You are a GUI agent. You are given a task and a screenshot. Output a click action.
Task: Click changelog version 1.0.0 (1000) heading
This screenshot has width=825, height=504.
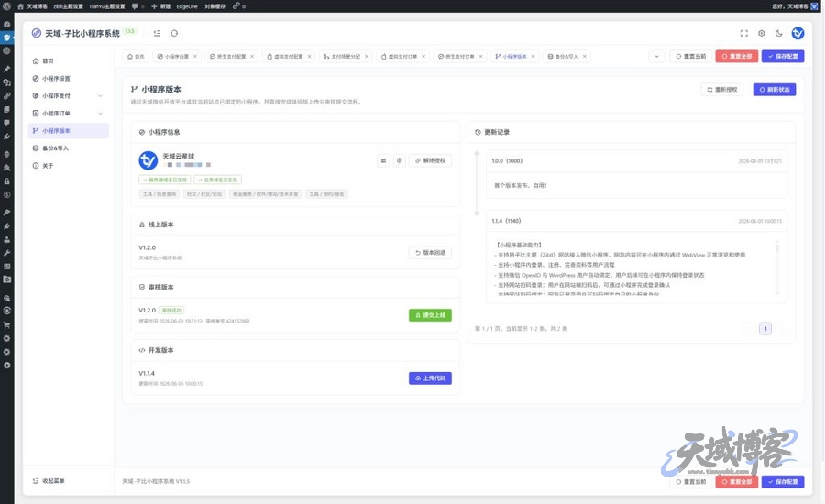coord(507,161)
